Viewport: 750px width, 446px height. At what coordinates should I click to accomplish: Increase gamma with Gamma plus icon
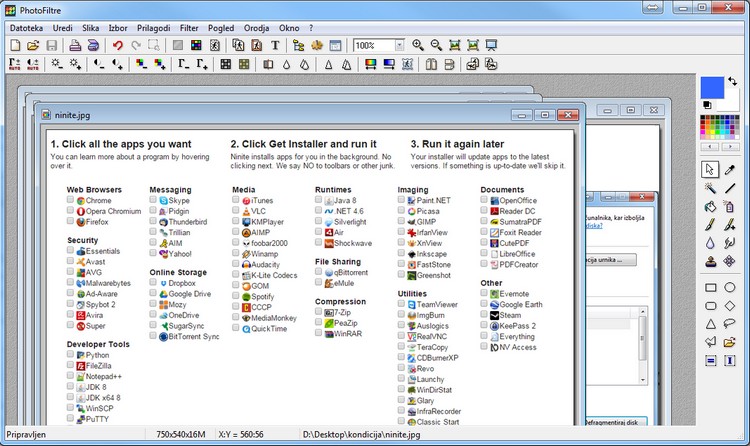(202, 64)
